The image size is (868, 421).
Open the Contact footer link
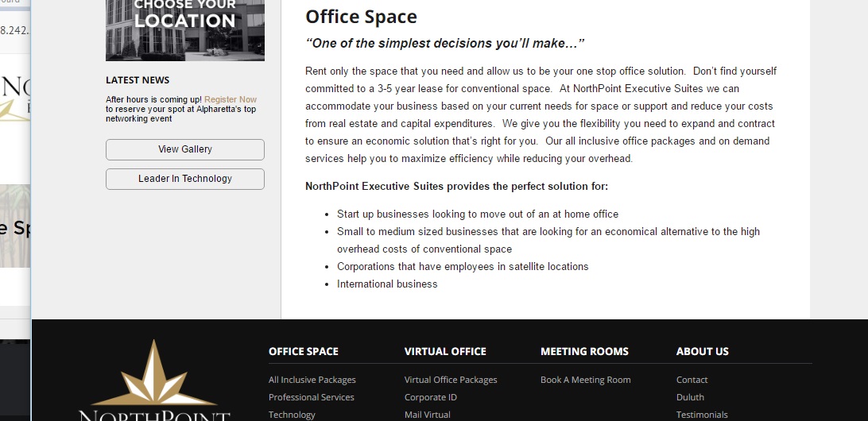coord(692,380)
